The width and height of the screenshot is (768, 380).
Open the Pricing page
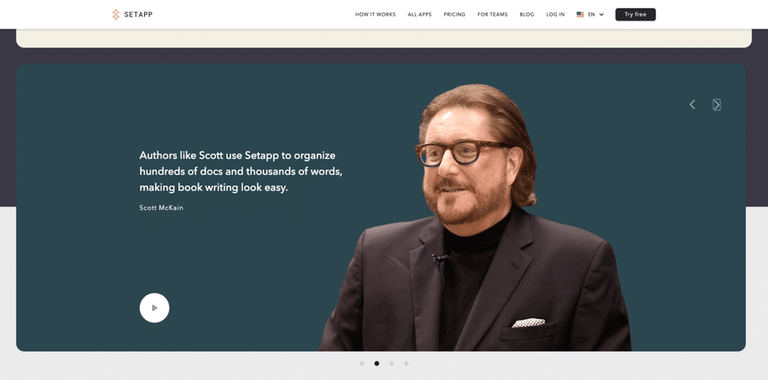click(455, 15)
